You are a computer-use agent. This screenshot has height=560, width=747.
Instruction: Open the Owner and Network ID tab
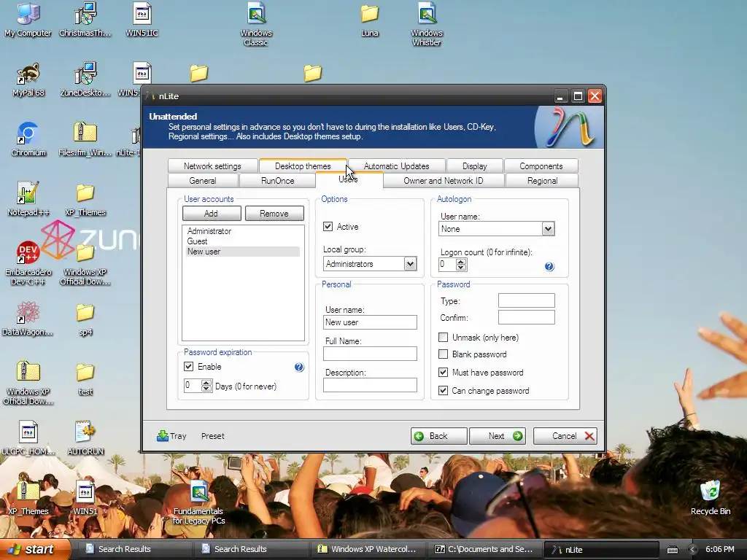(x=444, y=181)
